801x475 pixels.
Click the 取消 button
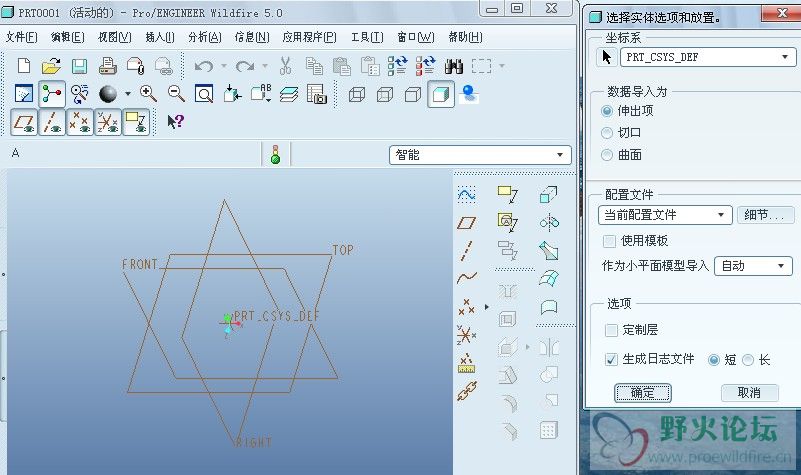(x=749, y=393)
